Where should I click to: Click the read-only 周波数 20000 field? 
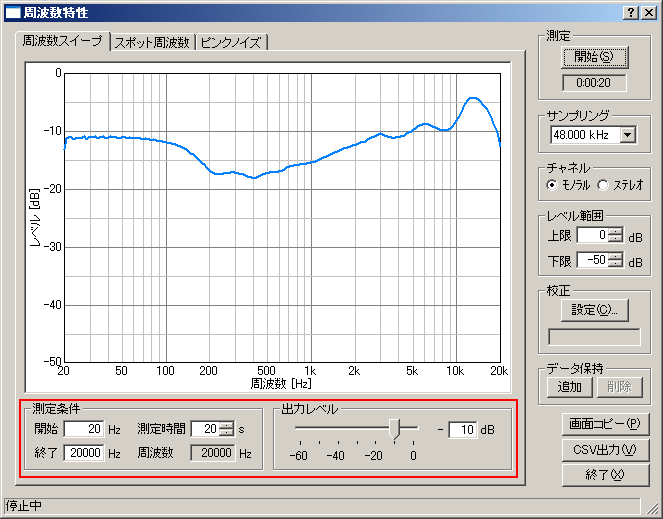213,453
